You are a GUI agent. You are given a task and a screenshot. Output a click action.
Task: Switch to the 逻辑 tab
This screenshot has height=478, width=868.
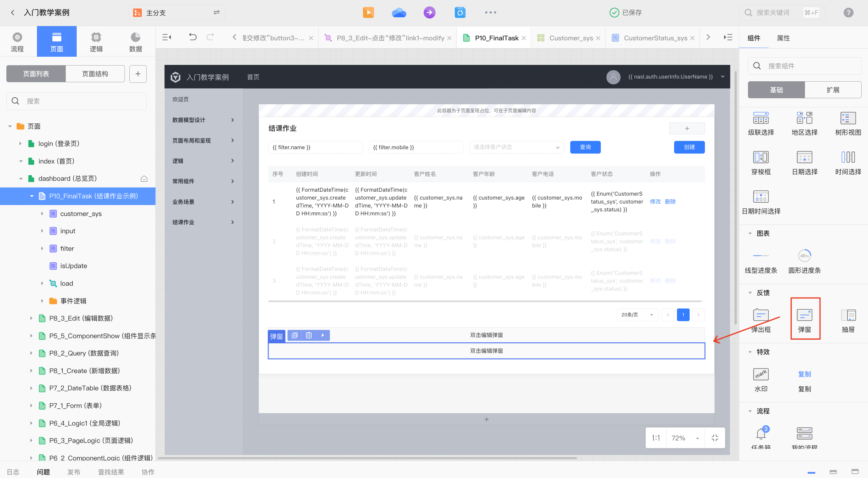point(96,42)
